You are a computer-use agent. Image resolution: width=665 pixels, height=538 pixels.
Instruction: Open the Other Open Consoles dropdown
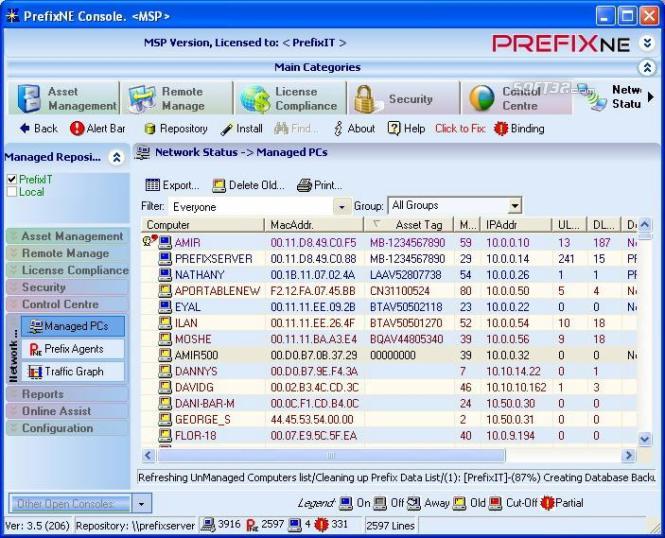coord(141,504)
